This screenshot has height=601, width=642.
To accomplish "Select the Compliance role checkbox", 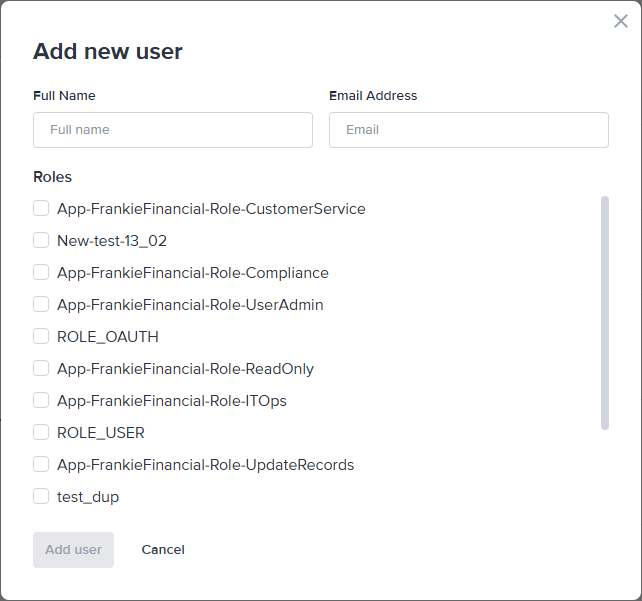I will tap(41, 273).
